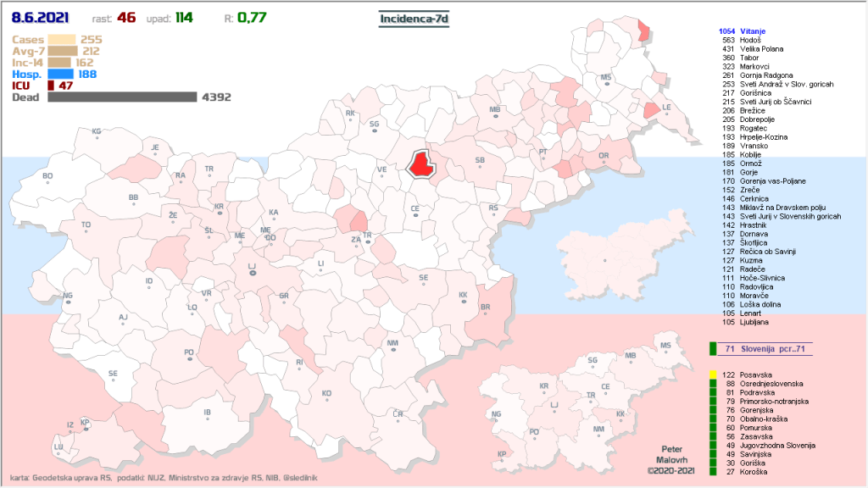Click the yellow square beside Posavska
Viewport: 868px width, 488px height.
pyautogui.click(x=713, y=374)
